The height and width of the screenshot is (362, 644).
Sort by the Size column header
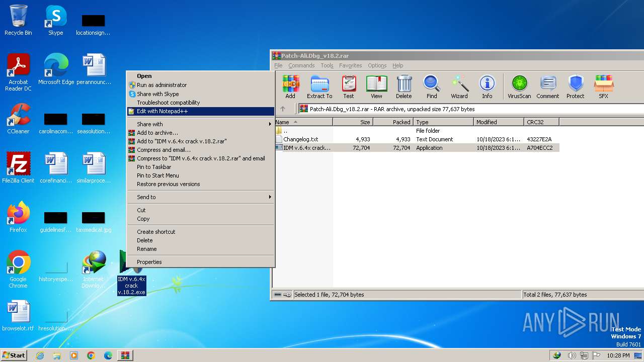click(x=353, y=122)
